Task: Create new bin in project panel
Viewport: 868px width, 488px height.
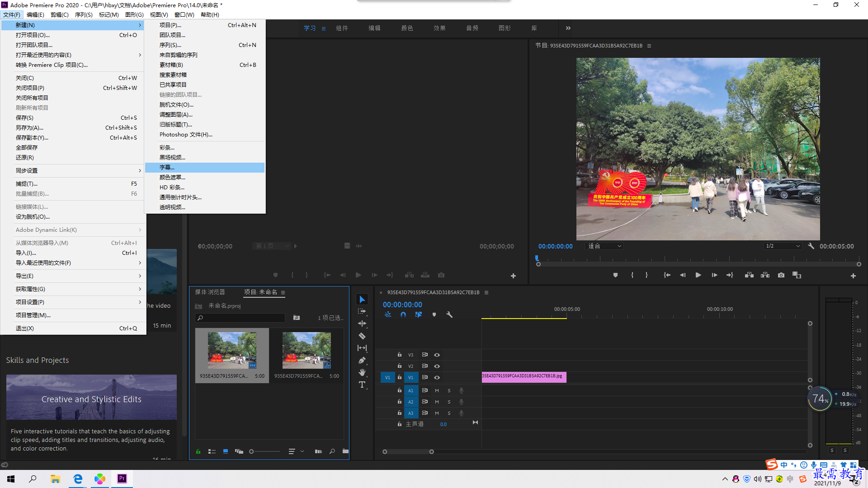Action: point(345,451)
